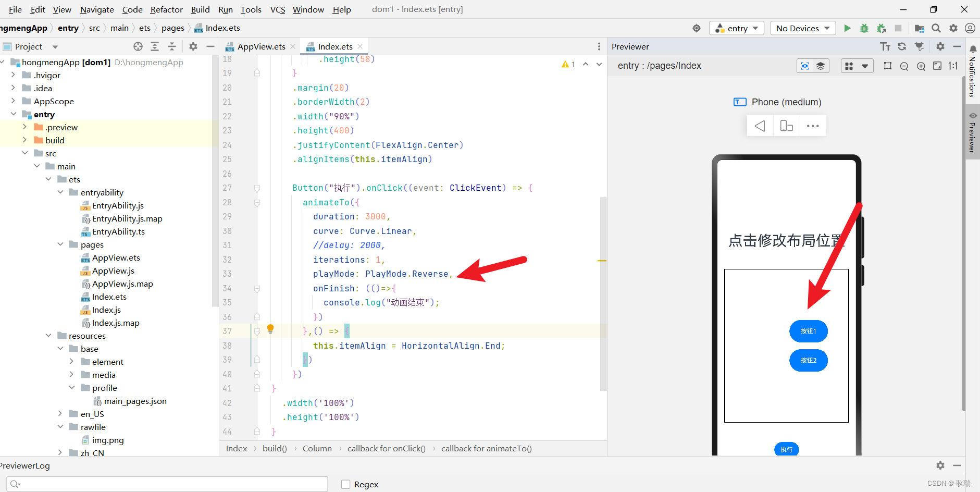Click the account avatar icon at the top-right
The image size is (980, 492).
(x=970, y=28)
